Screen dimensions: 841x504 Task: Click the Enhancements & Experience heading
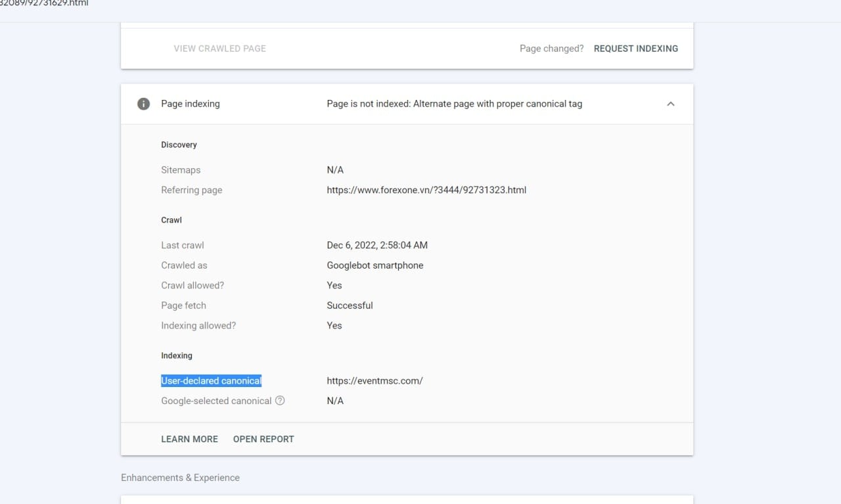(180, 478)
